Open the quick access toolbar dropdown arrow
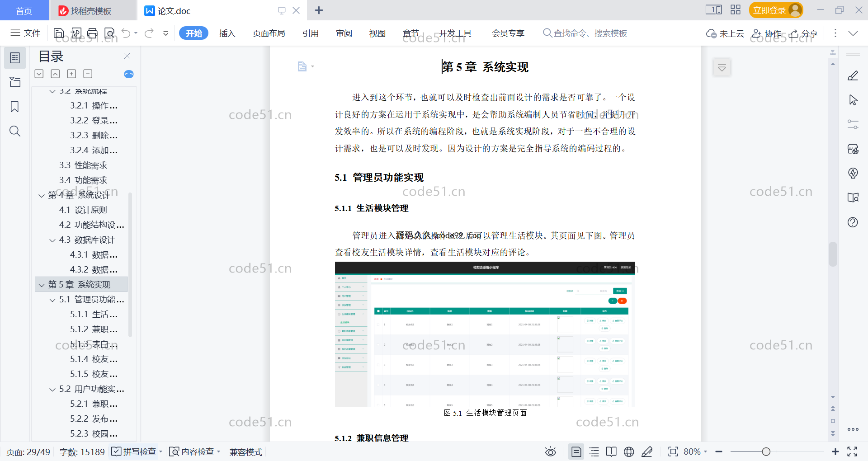Screen dimensions: 868x461 (x=166, y=33)
